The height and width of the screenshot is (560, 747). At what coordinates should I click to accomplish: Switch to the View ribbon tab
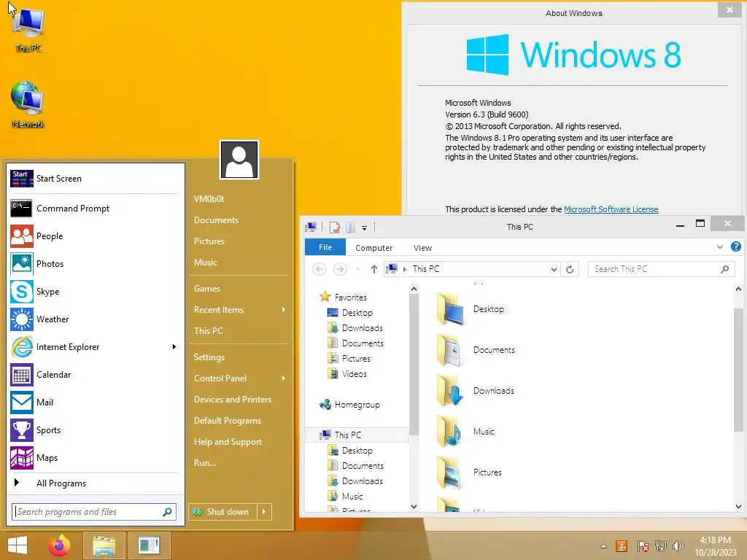[x=422, y=248]
